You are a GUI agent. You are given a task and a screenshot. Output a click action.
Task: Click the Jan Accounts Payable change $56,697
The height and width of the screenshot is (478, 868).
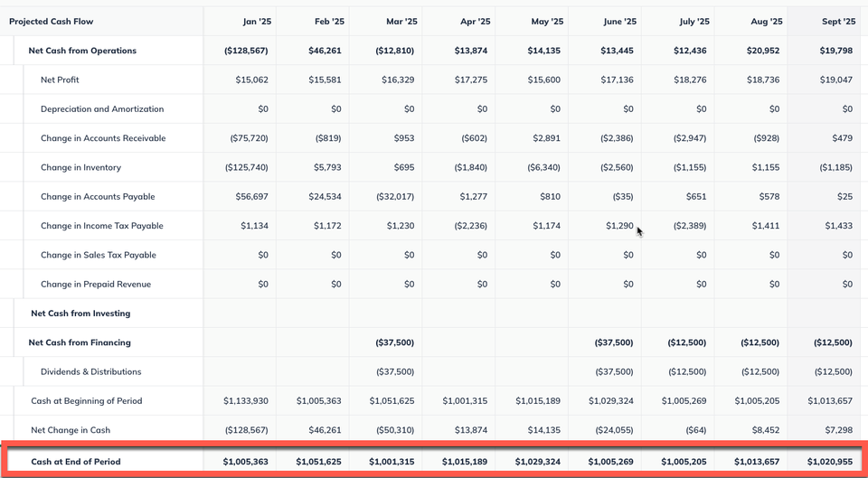pos(252,197)
